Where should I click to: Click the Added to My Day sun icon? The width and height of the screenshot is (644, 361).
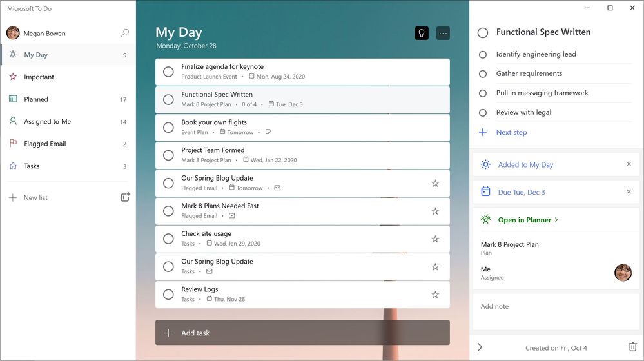pos(485,164)
